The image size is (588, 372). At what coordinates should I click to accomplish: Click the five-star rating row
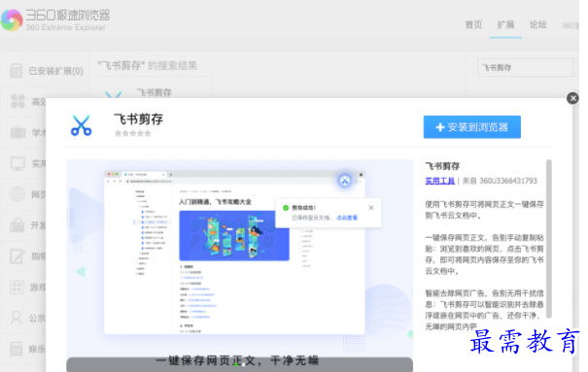133,133
